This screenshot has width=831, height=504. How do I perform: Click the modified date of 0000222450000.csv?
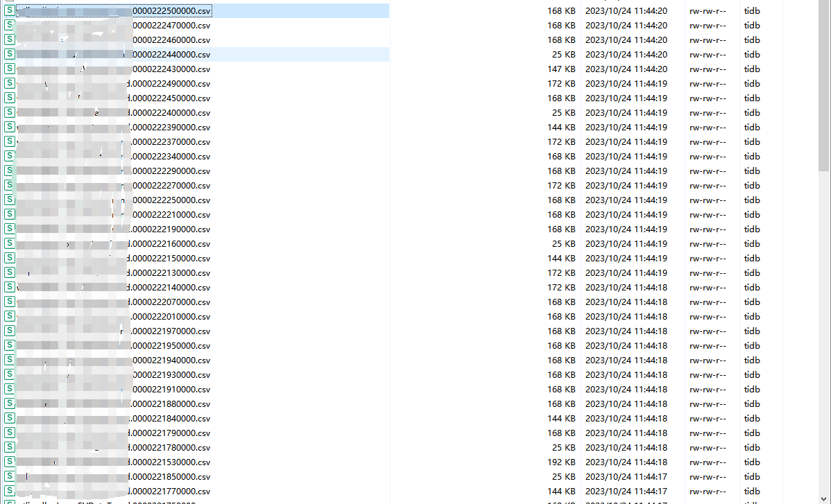pos(626,98)
